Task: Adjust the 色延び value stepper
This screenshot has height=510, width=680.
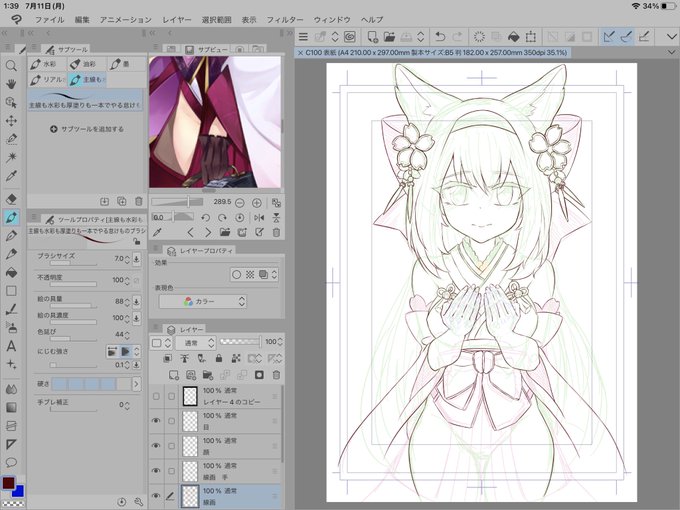Action: tap(127, 335)
